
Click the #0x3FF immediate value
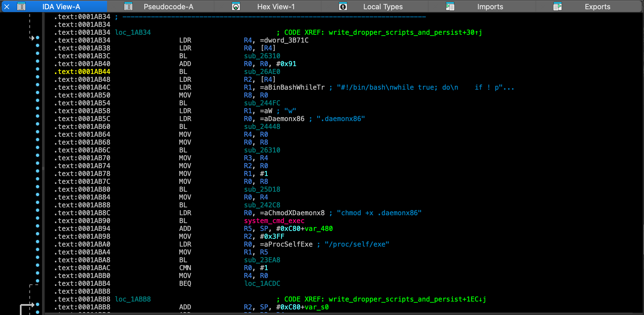coord(272,237)
